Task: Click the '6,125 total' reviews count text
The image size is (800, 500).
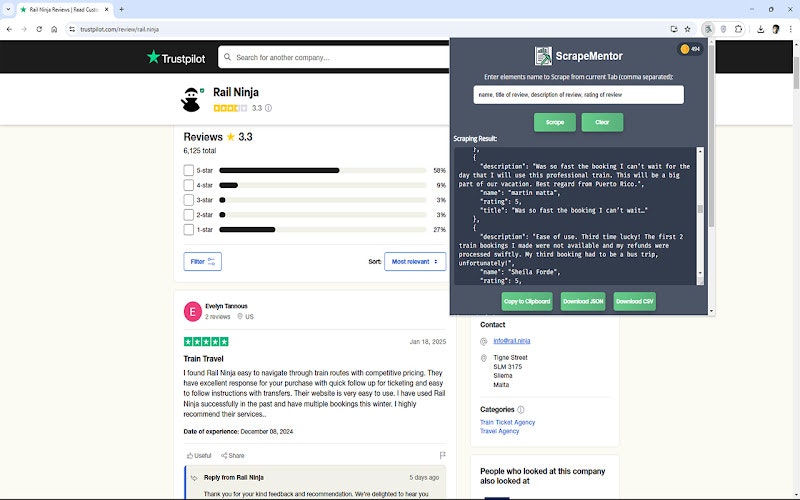Action: pyautogui.click(x=199, y=151)
